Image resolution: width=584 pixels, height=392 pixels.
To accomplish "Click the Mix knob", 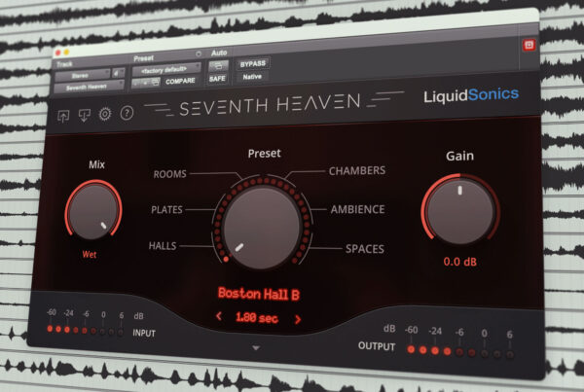I will pyautogui.click(x=93, y=211).
